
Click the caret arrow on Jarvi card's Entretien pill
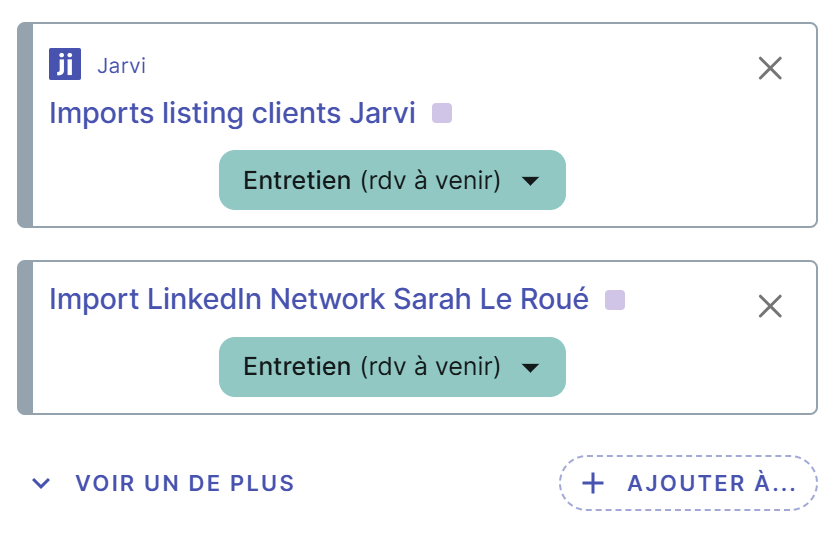pyautogui.click(x=531, y=181)
